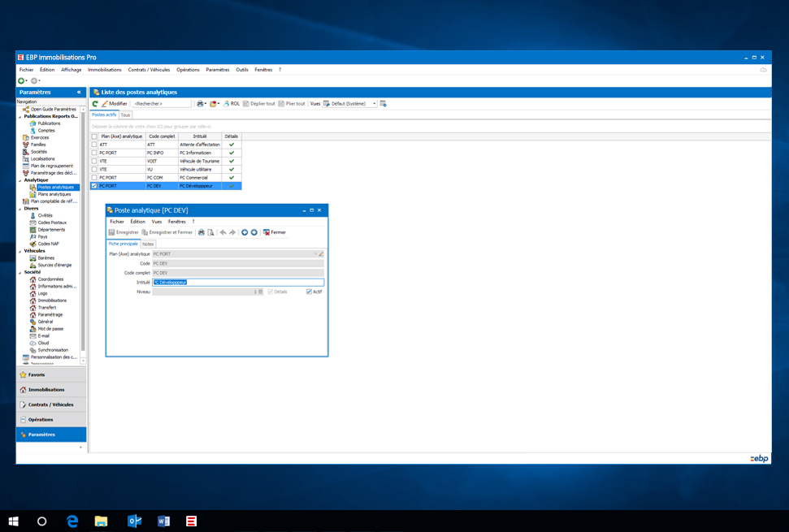Click the view editor icon after Défaut (Système)
The width and height of the screenshot is (789, 532).
(384, 104)
